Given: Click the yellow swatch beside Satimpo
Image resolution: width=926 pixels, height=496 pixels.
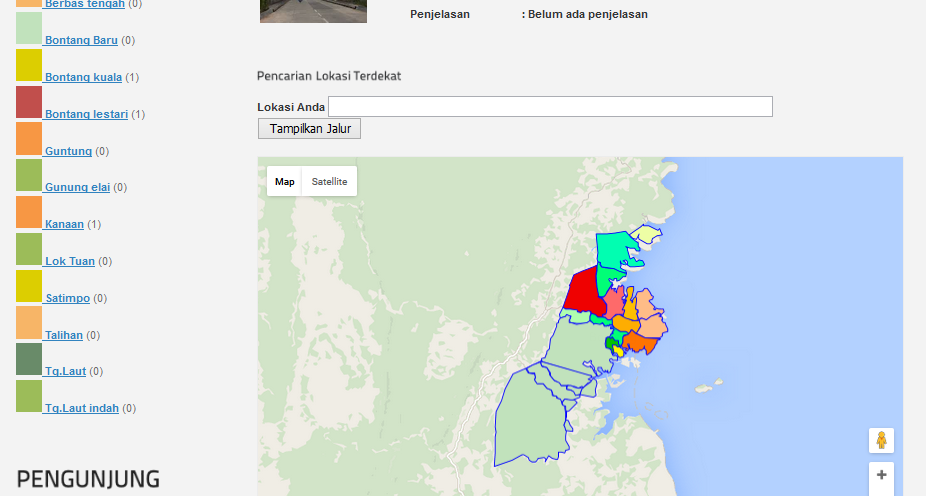Looking at the screenshot, I should pos(29,286).
